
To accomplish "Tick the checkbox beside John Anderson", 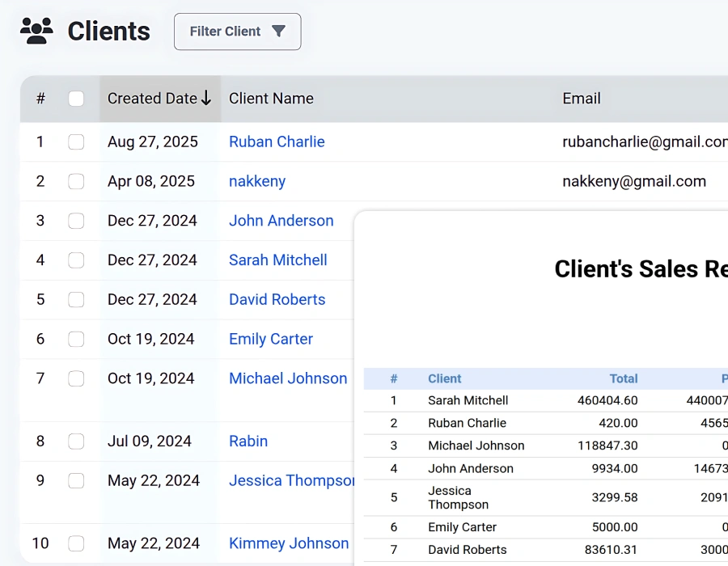I will click(x=76, y=221).
